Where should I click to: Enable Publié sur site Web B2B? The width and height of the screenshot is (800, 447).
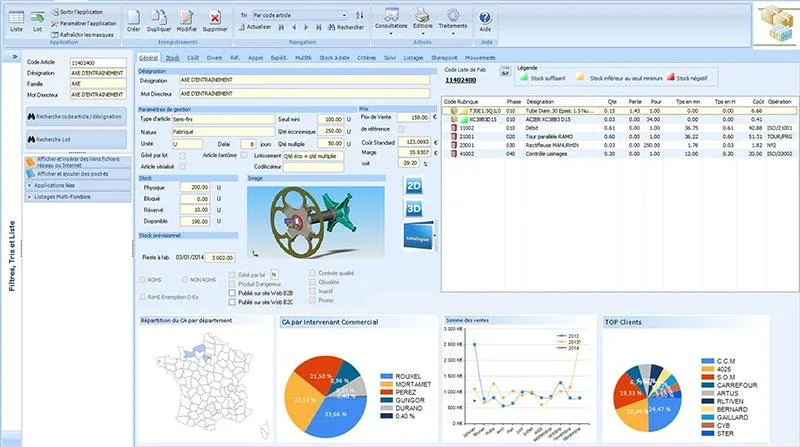coord(232,293)
